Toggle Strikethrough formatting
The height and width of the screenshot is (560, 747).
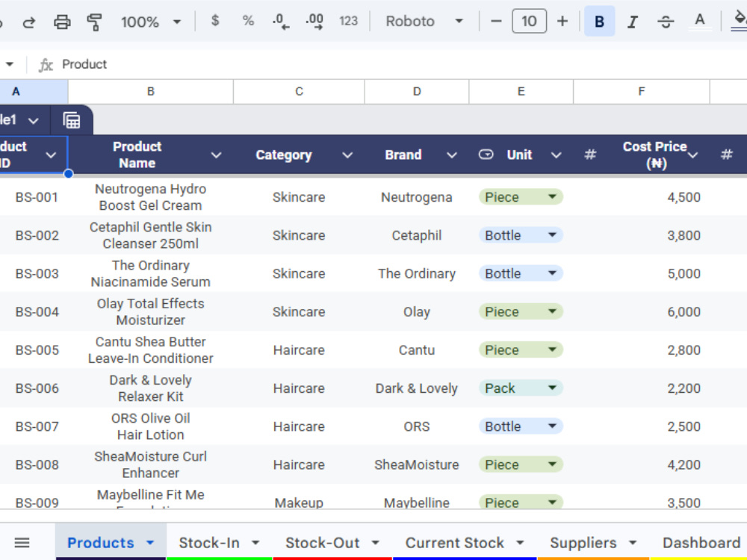666,22
